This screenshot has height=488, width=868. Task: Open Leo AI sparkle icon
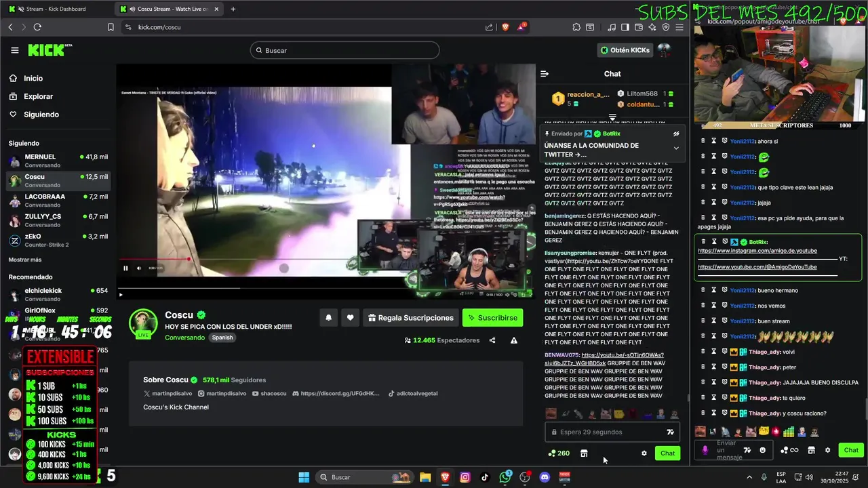652,27
